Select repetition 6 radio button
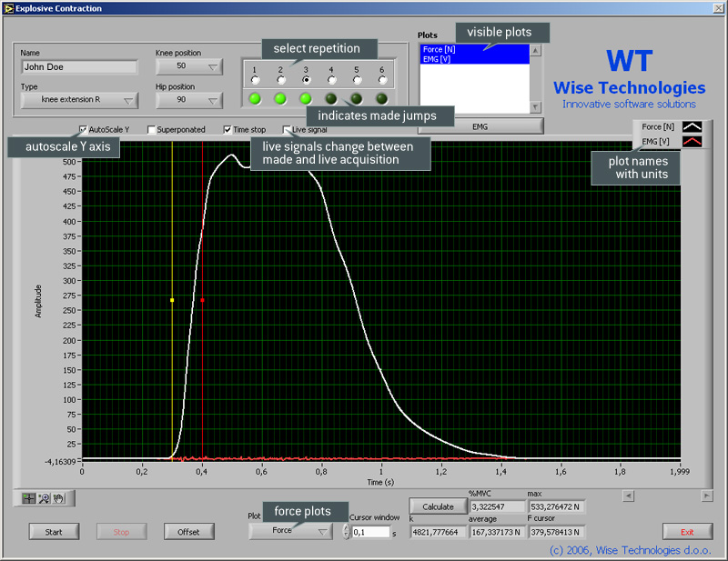The image size is (728, 561). (382, 80)
